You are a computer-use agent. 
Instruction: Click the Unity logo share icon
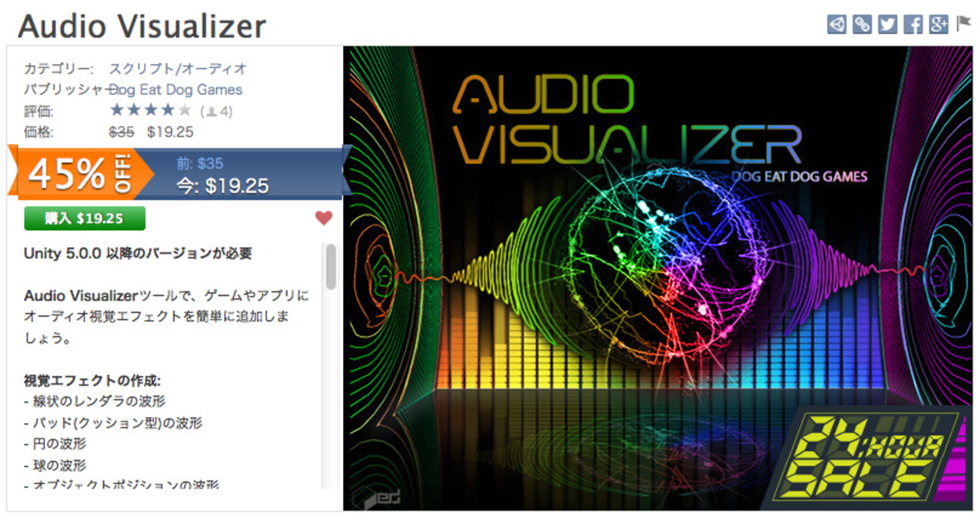tap(837, 24)
